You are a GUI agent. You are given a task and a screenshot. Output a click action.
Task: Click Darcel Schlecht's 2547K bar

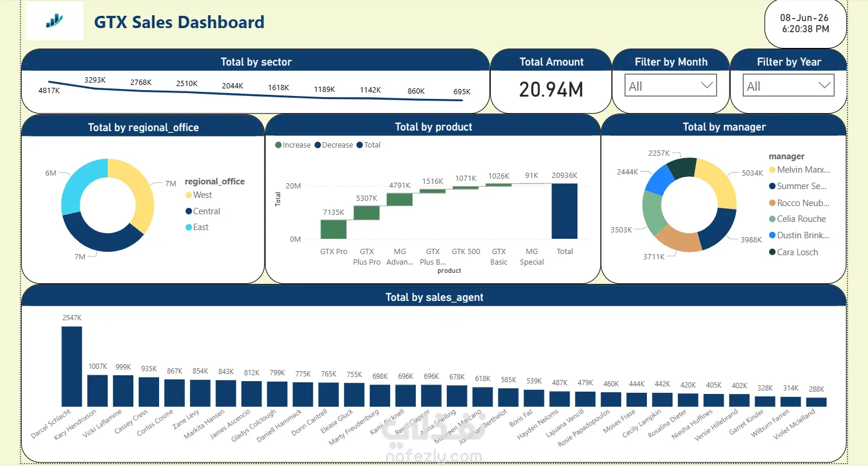tap(72, 366)
